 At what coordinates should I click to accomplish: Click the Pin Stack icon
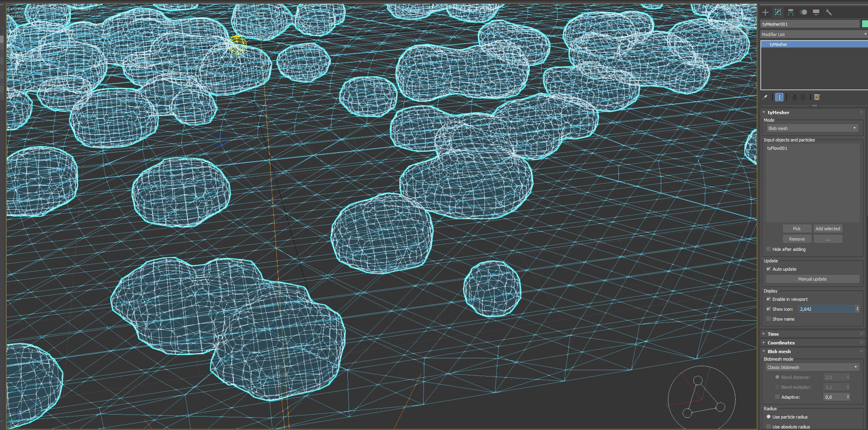click(765, 97)
